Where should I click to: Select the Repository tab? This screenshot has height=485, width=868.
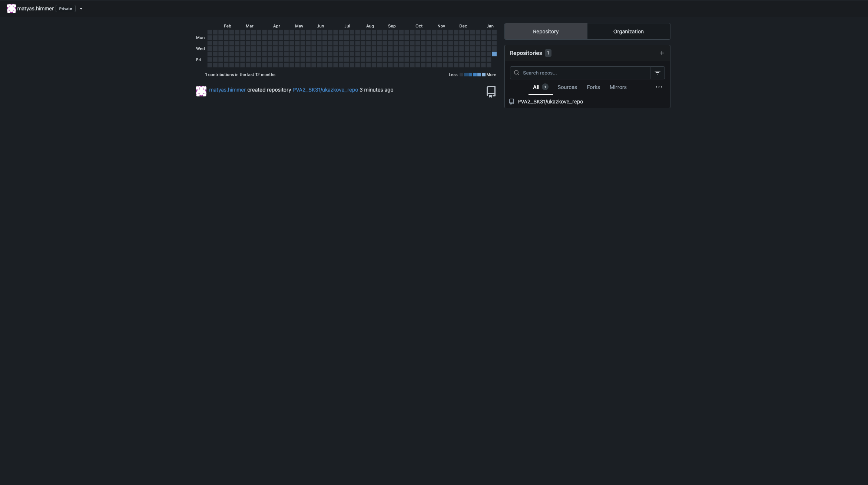click(x=545, y=32)
